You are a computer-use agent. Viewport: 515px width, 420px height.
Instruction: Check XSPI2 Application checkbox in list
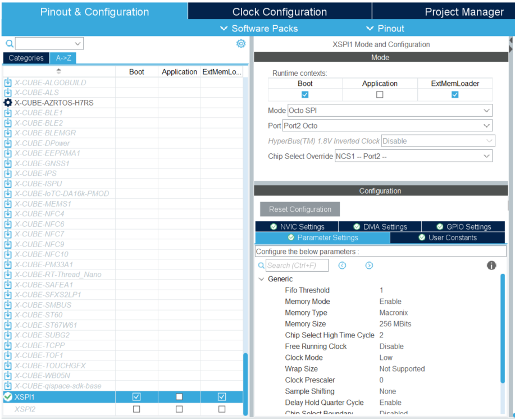pyautogui.click(x=179, y=409)
